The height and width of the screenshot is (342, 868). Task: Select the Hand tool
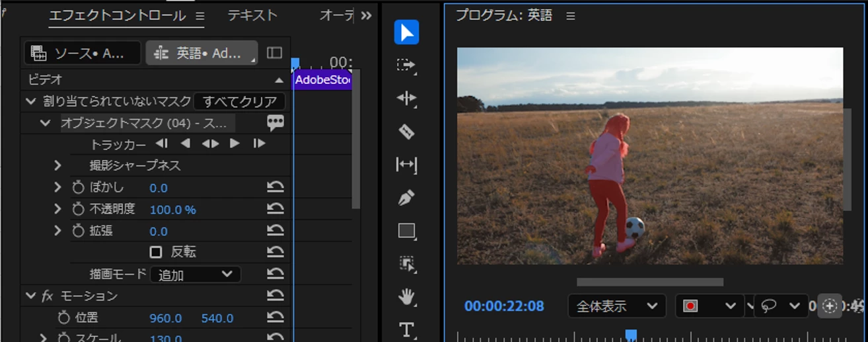[406, 297]
